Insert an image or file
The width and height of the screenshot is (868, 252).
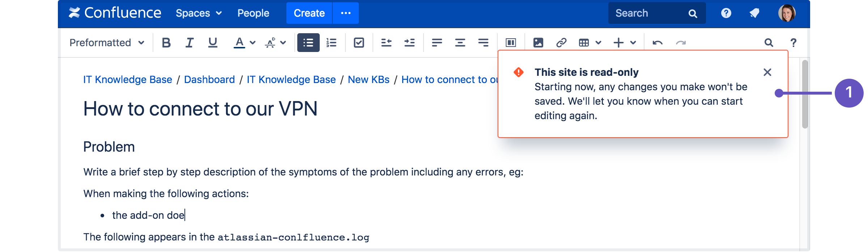tap(538, 43)
